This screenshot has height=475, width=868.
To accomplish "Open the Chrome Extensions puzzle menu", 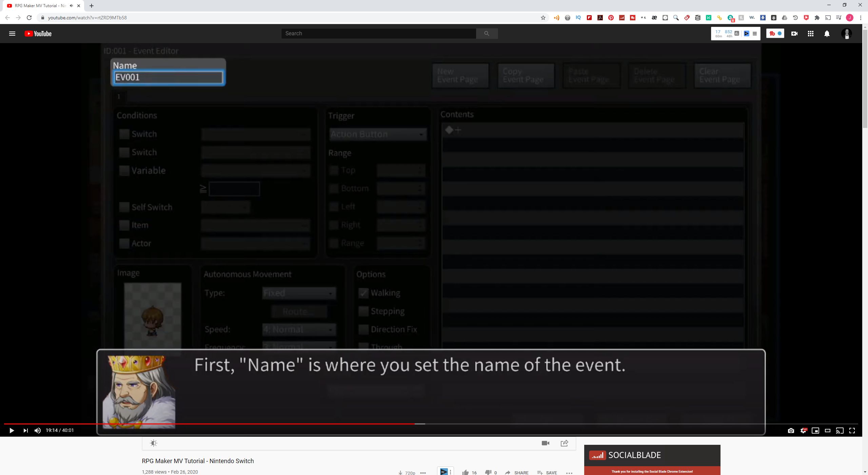I will pyautogui.click(x=817, y=18).
